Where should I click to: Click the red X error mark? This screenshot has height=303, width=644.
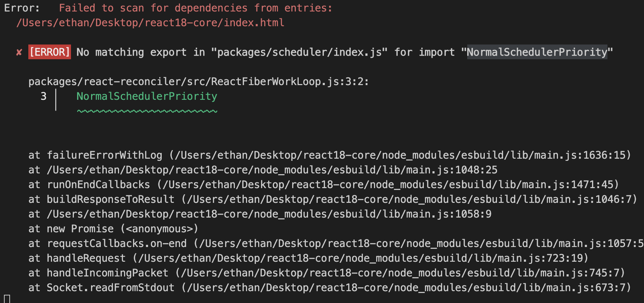[x=19, y=52]
